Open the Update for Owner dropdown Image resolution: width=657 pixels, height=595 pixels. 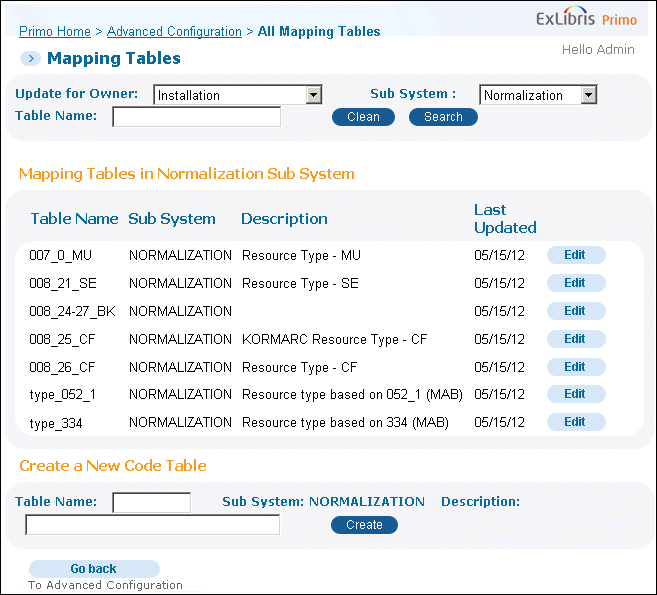coord(238,95)
